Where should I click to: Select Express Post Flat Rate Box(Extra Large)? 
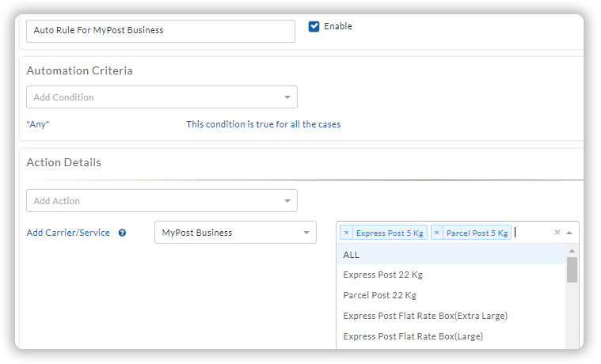coord(451,316)
